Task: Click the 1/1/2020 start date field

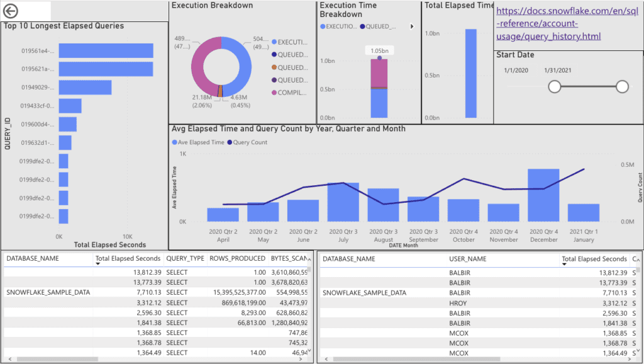Action: tap(516, 71)
